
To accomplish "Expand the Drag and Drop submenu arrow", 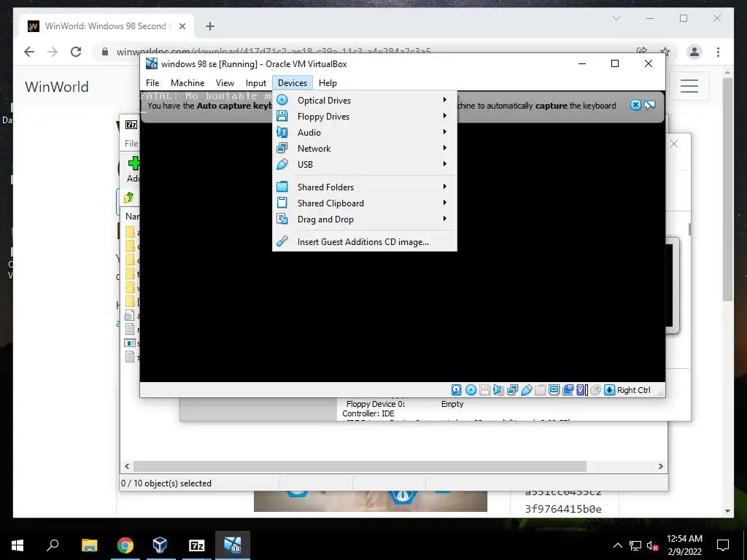I will pos(444,219).
